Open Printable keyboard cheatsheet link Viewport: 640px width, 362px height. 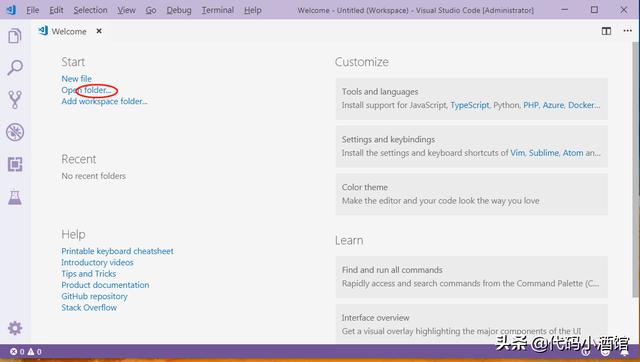click(117, 251)
